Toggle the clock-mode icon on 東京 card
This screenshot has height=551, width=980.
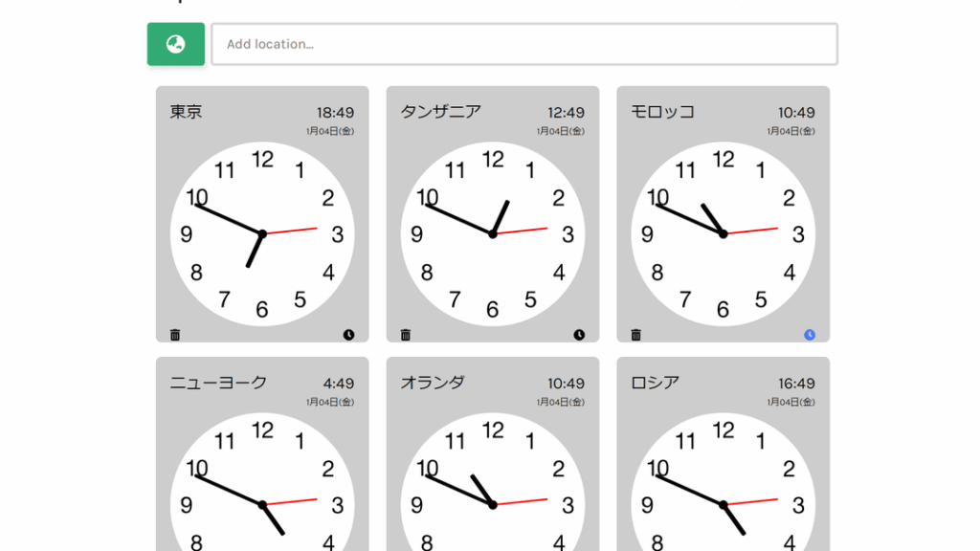coord(348,335)
